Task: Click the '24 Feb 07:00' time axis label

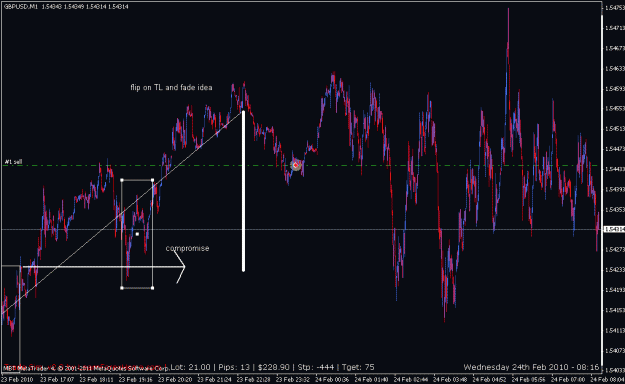Action: [568, 380]
